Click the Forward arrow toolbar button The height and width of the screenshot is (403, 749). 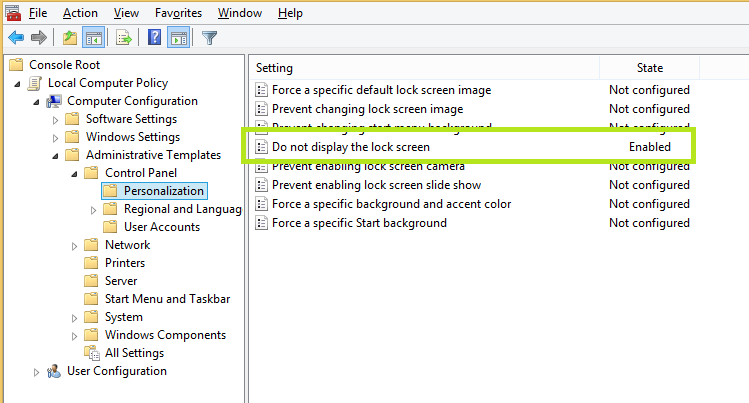tap(39, 38)
